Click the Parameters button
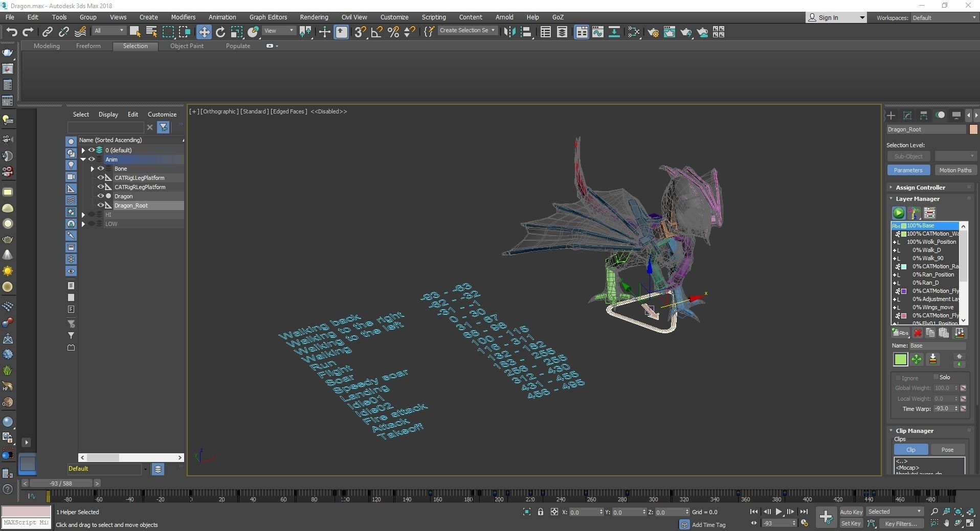 pyautogui.click(x=908, y=170)
